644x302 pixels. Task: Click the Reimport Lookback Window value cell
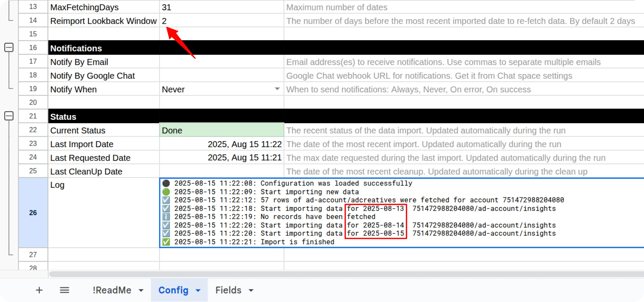click(221, 21)
